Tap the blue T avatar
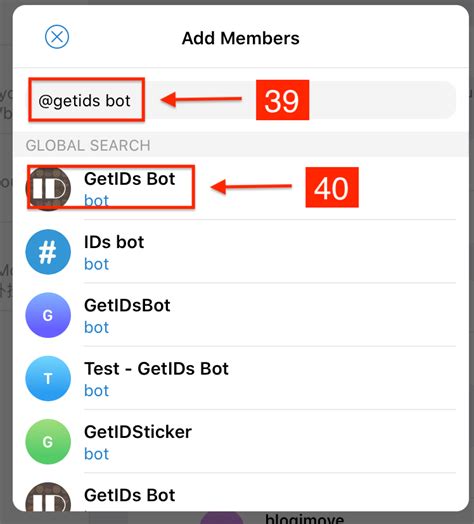 (48, 378)
